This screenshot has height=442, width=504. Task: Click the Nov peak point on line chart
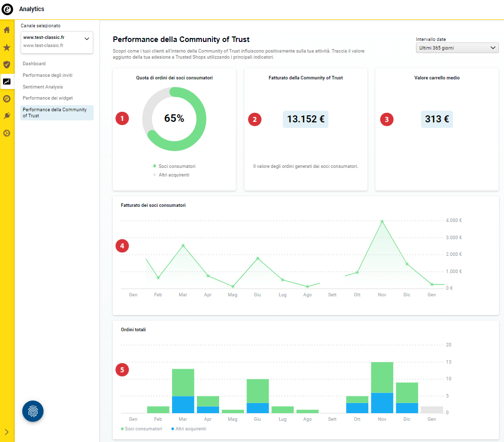tap(382, 221)
